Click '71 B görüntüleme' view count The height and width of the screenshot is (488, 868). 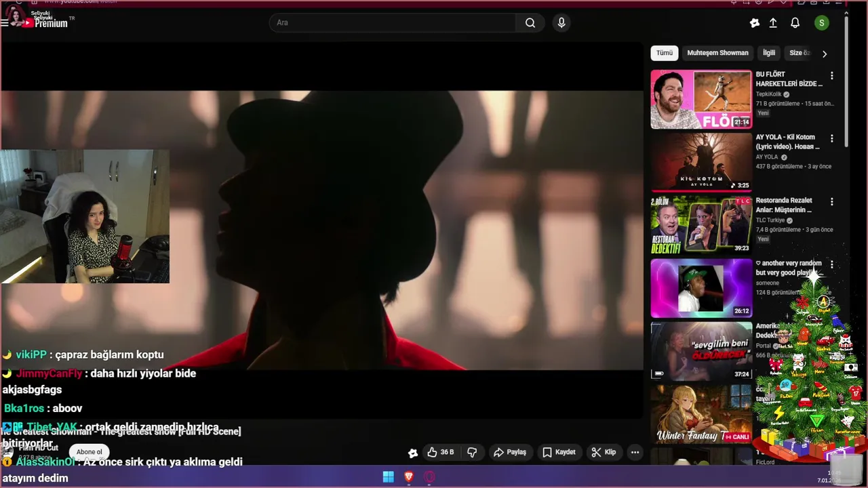pyautogui.click(x=778, y=104)
